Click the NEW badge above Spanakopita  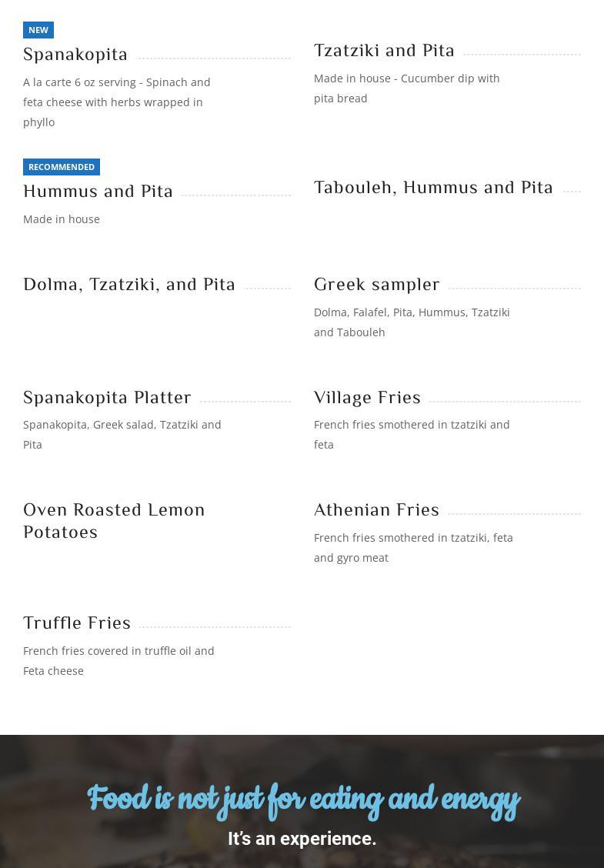coord(38,30)
